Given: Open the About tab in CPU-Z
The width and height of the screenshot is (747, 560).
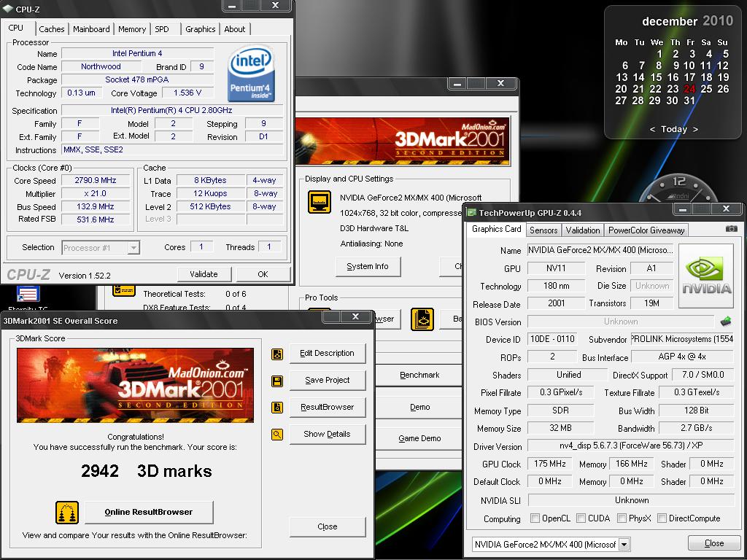Looking at the screenshot, I should point(235,29).
